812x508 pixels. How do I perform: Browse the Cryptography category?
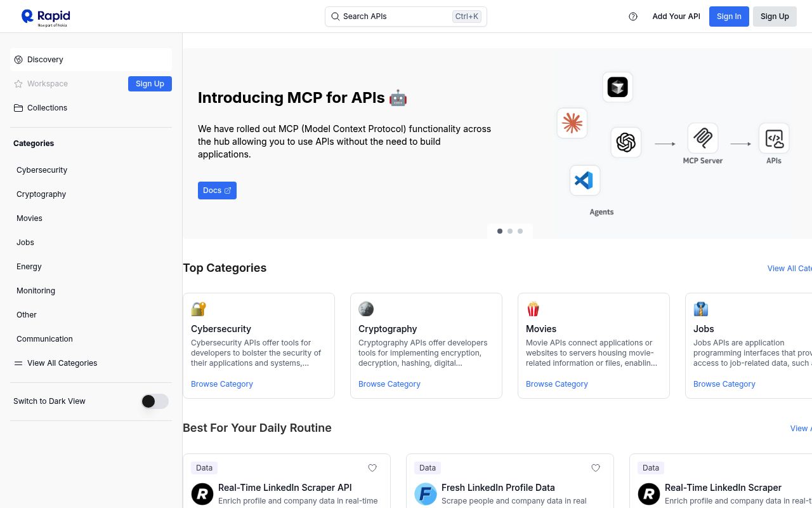(x=389, y=384)
